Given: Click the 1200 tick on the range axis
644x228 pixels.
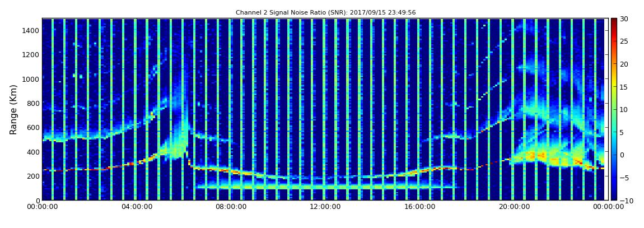Looking at the screenshot, I should click(x=31, y=55).
